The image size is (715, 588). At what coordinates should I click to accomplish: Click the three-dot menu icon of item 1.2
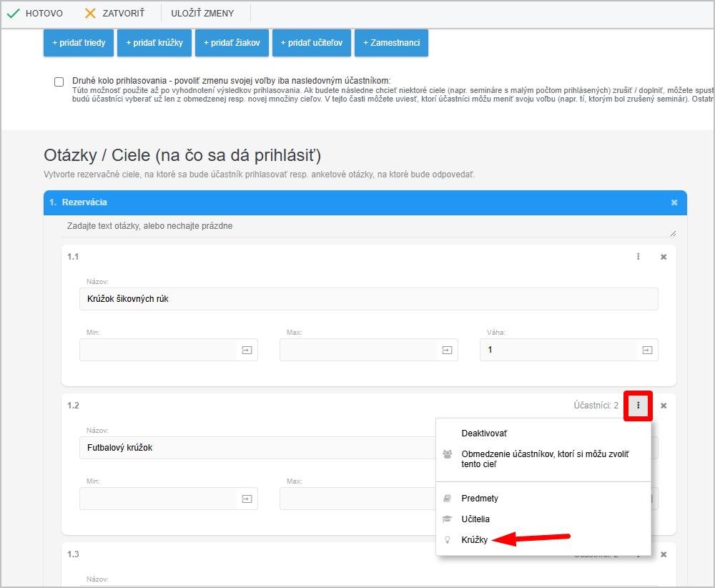638,406
